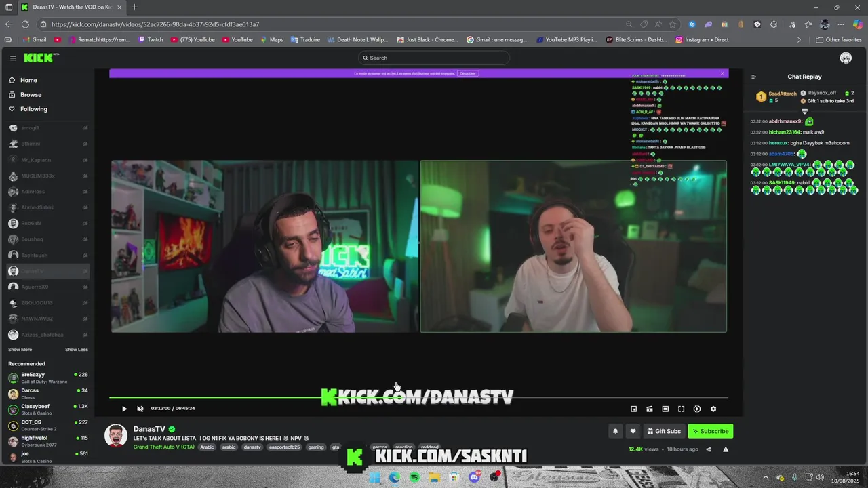Image resolution: width=868 pixels, height=488 pixels.
Task: Open Twitch bookmark
Action: (x=151, y=39)
